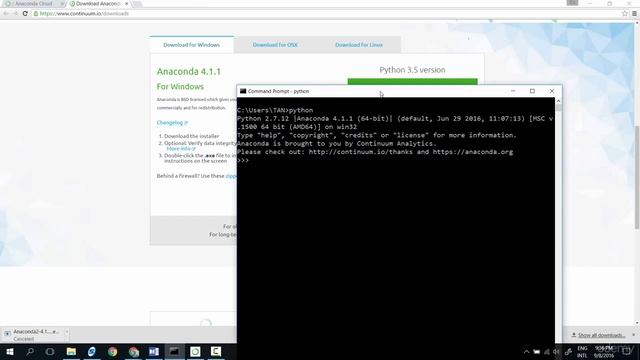This screenshot has height=360, width=640.
Task: Close the Chrome downloads shelf
Action: pyautogui.click(x=633, y=335)
